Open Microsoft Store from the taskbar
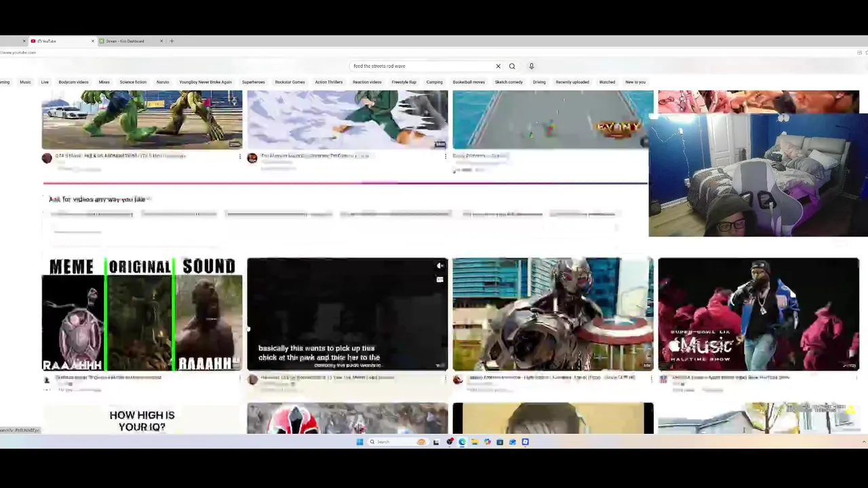 pos(500,442)
